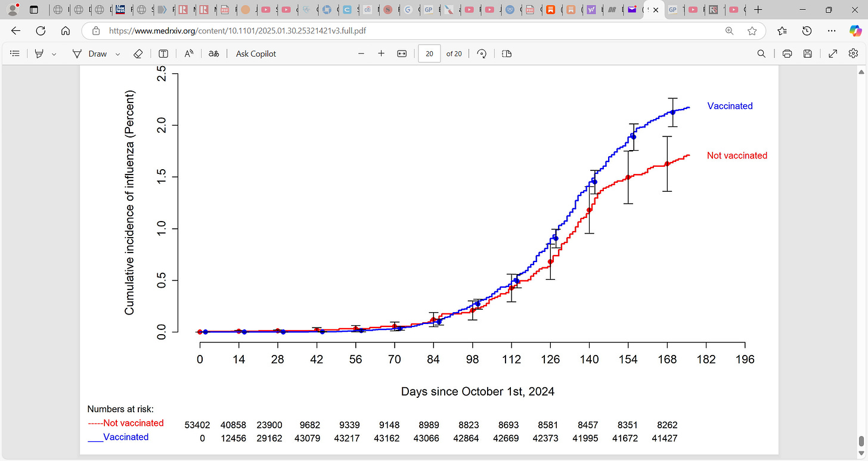868x461 pixels.
Task: Open the browser Settings and more menu
Action: [x=832, y=31]
